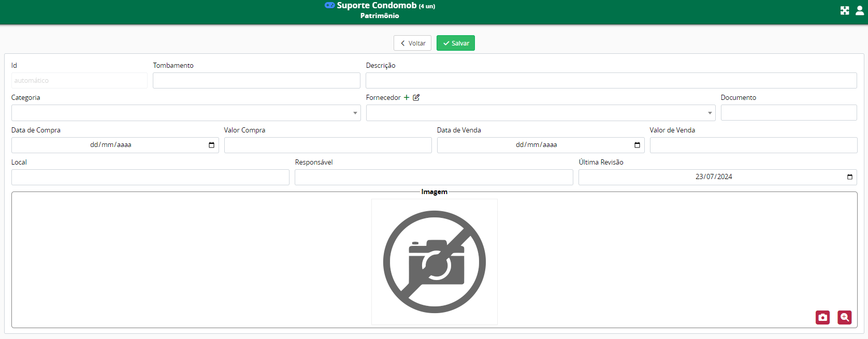Open Data de Compra calendar picker
Image resolution: width=868 pixels, height=339 pixels.
point(211,145)
